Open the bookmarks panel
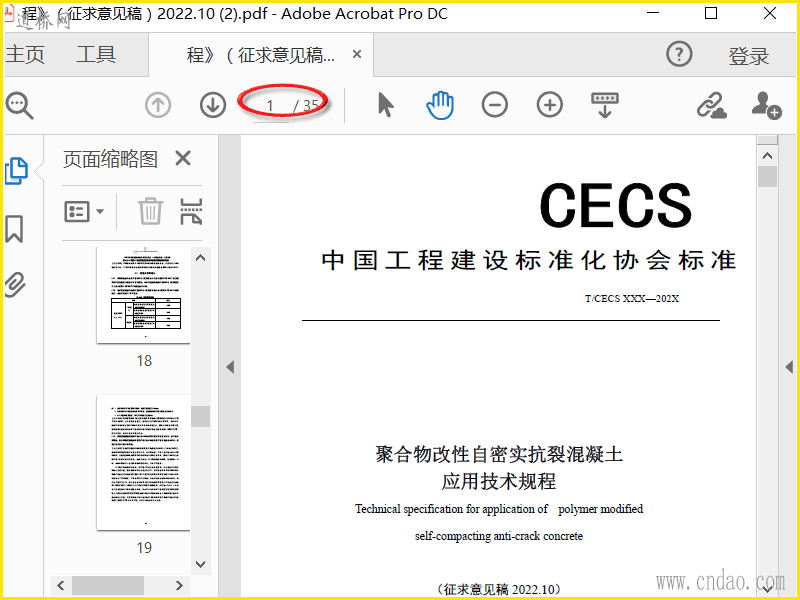 14,229
